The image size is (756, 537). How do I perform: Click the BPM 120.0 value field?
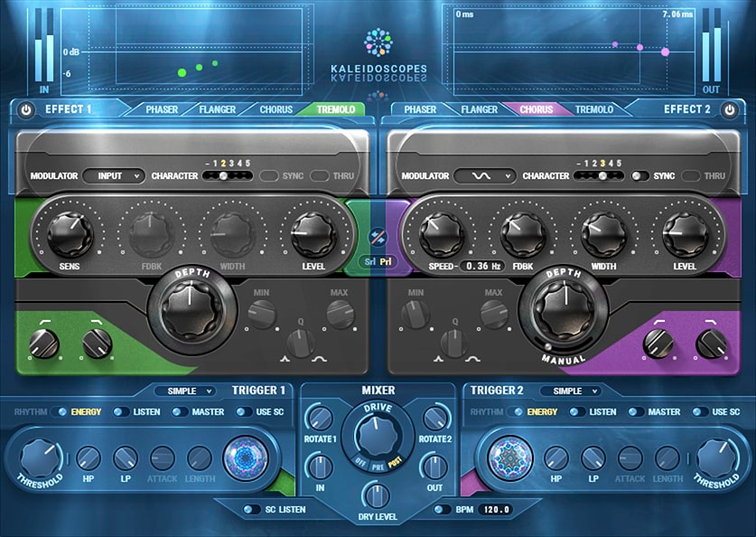click(x=496, y=510)
